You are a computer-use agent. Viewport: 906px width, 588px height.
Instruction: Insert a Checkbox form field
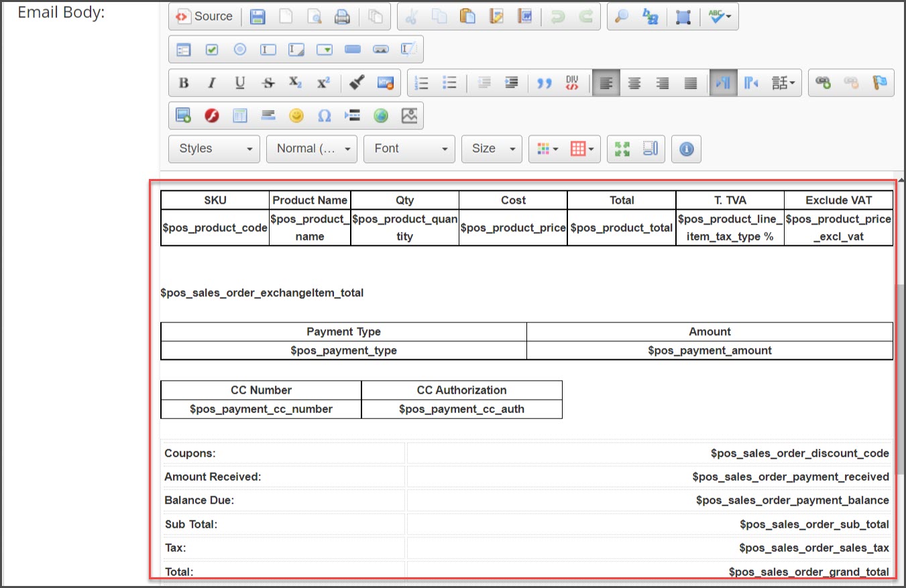[212, 50]
